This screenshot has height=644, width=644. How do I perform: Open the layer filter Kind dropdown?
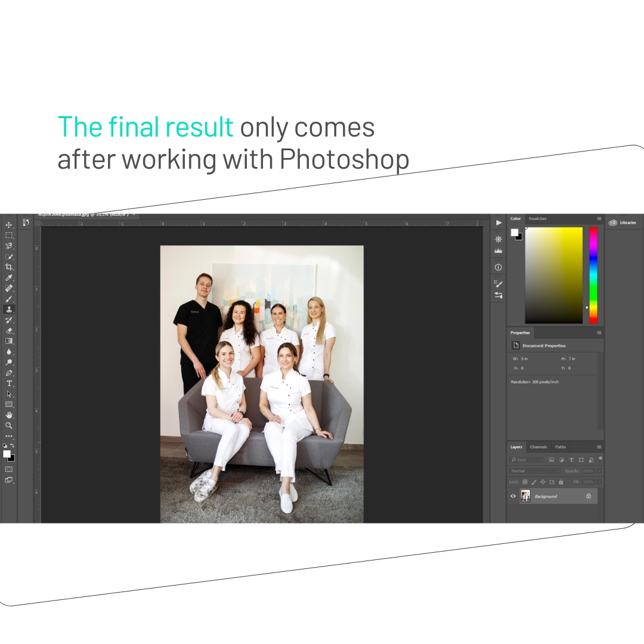tap(527, 460)
